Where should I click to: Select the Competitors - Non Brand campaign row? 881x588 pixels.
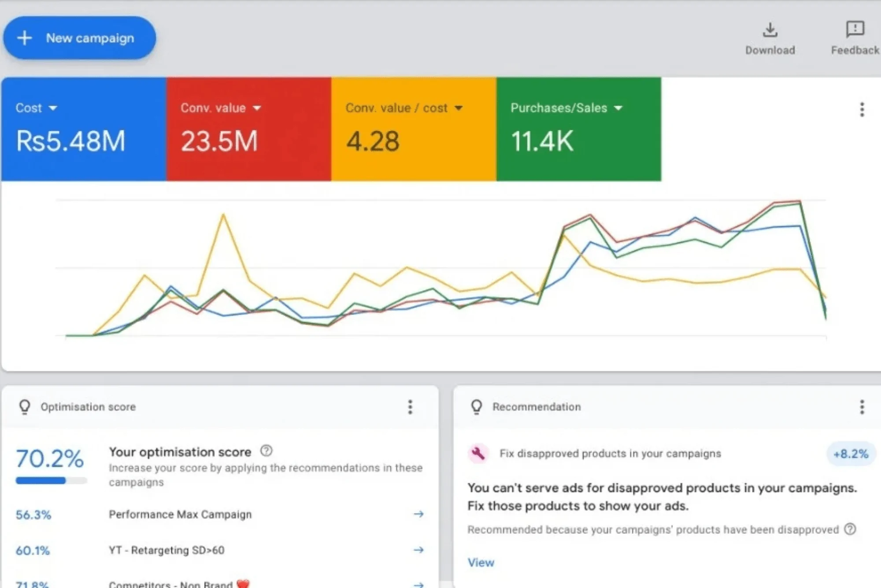click(x=171, y=584)
